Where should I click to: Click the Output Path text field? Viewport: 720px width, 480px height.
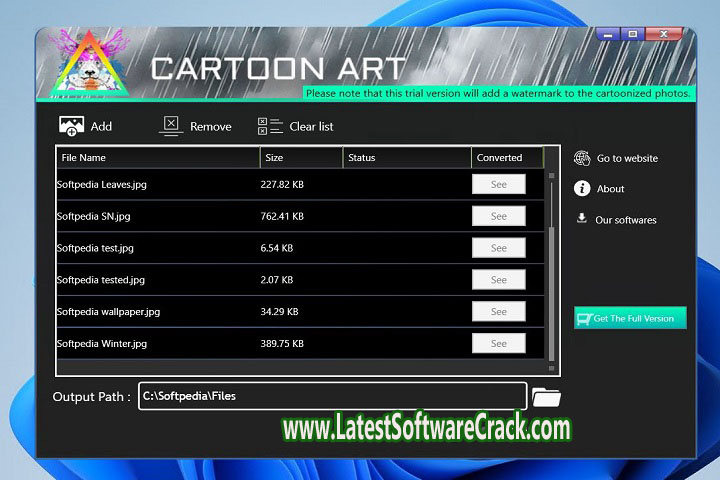coord(330,396)
